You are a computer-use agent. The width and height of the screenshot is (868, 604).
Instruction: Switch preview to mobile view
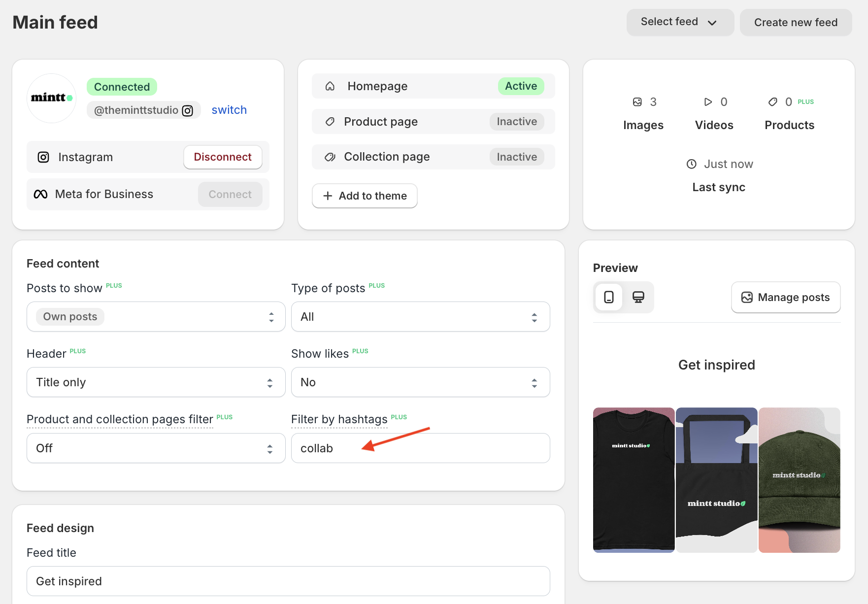pyautogui.click(x=608, y=297)
